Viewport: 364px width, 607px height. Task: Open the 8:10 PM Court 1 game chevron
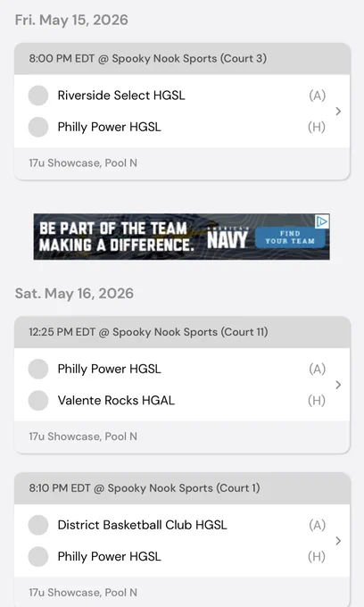tap(338, 541)
